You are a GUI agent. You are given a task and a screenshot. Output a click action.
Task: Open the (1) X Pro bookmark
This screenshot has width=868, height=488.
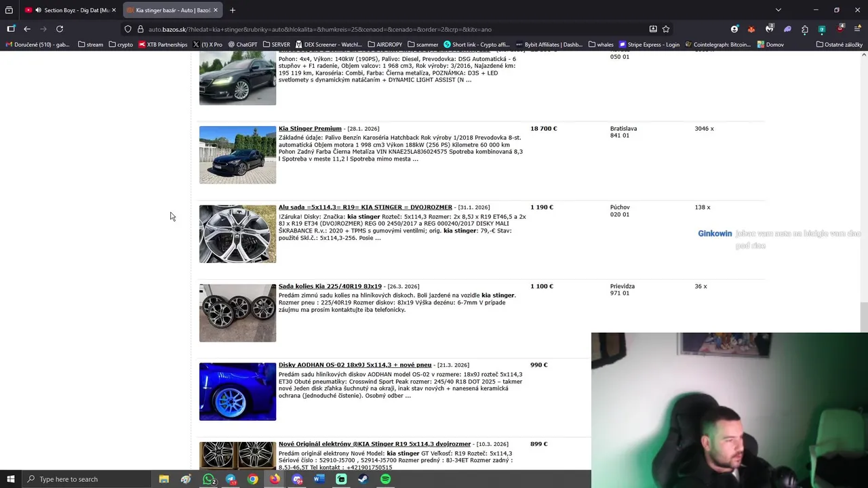point(208,45)
